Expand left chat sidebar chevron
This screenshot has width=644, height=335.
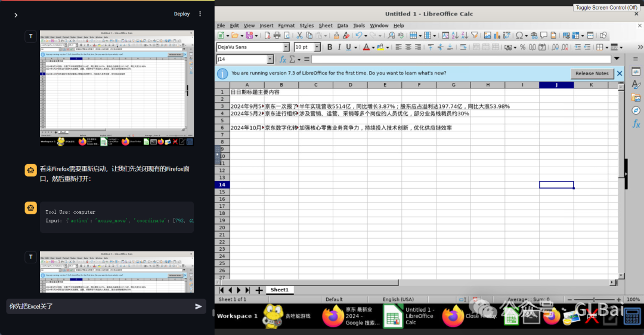(16, 16)
